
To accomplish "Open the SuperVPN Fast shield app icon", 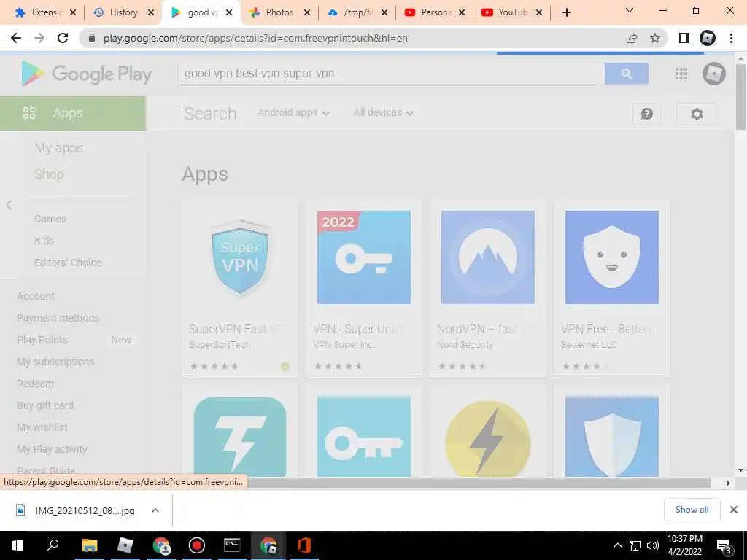I will [240, 257].
